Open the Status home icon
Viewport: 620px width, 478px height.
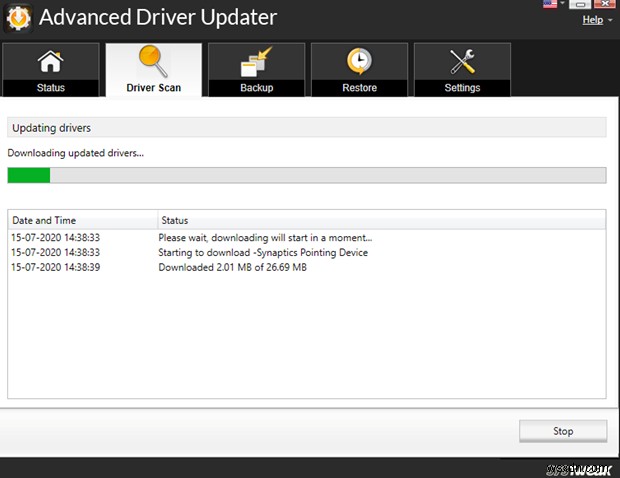[51, 61]
